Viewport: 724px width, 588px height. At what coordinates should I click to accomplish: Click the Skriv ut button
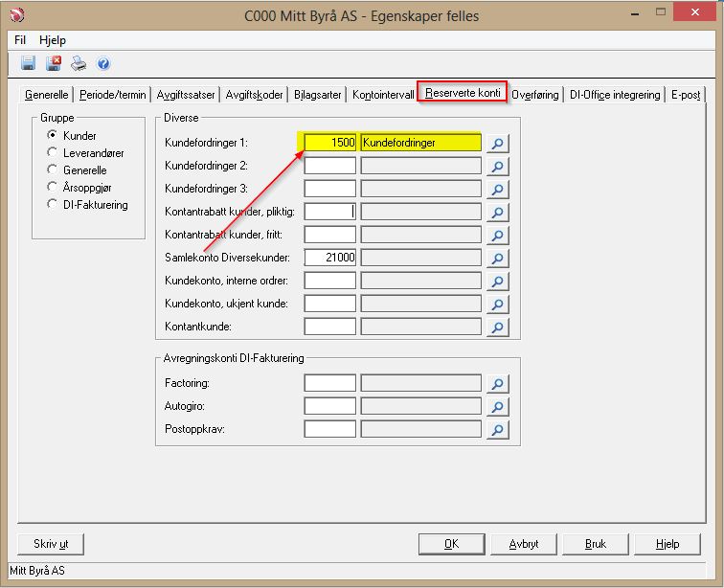(51, 544)
